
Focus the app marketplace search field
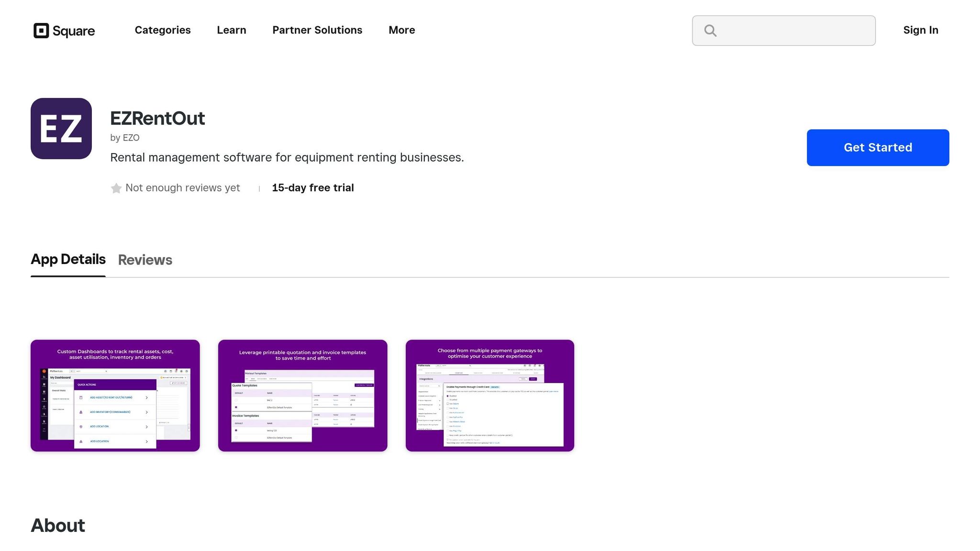click(x=784, y=31)
